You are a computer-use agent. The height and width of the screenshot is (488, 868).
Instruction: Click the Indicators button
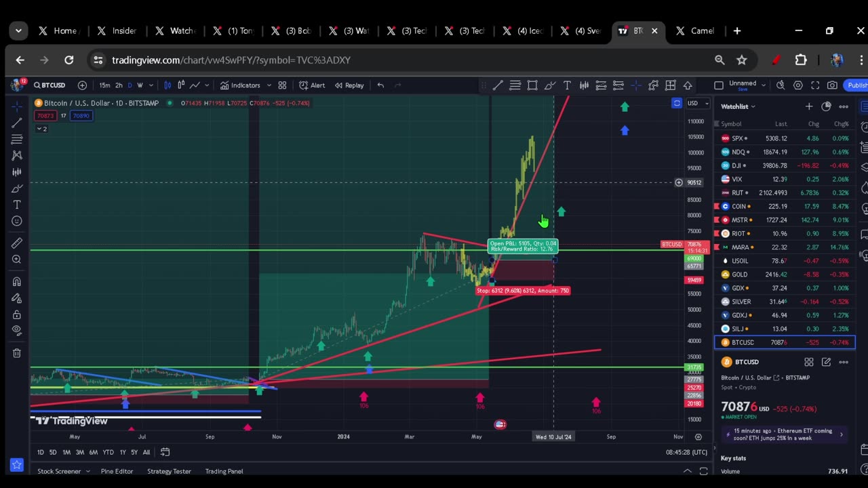[x=240, y=85]
